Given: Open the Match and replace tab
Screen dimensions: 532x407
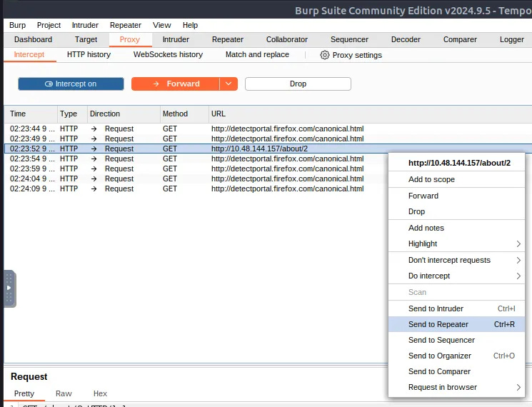Looking at the screenshot, I should pos(257,54).
